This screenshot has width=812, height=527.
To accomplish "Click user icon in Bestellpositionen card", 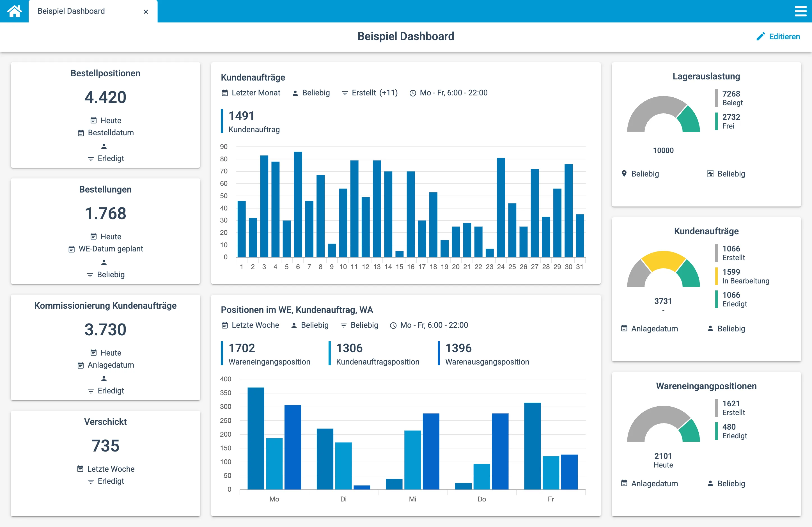I will 104,146.
